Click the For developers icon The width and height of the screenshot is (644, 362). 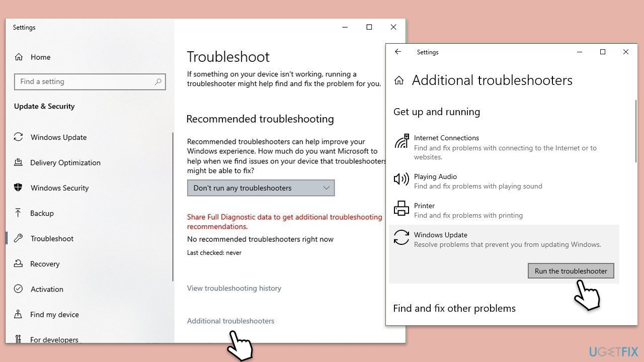pyautogui.click(x=19, y=339)
